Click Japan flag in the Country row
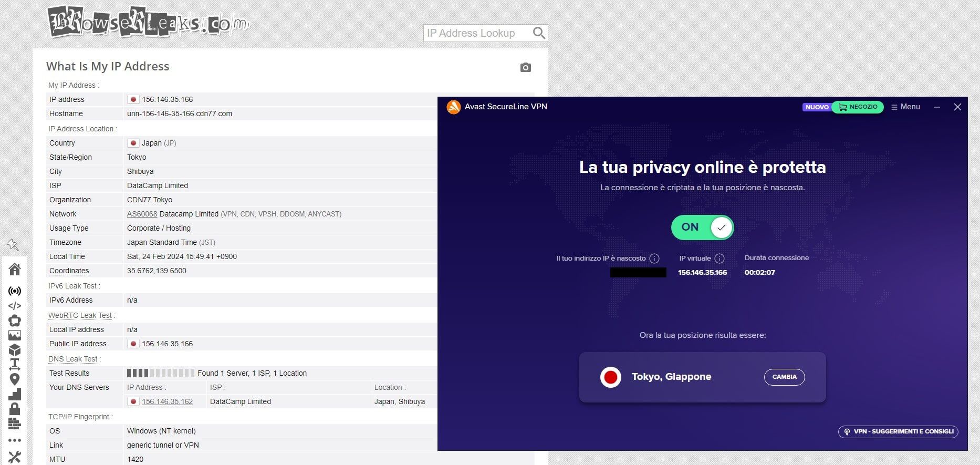The width and height of the screenshot is (980, 465). tap(133, 143)
